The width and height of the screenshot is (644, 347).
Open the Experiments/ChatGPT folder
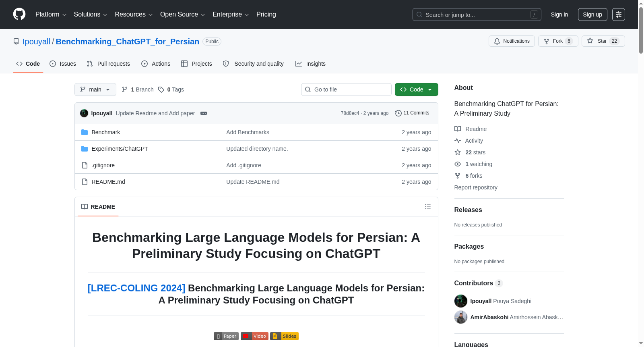click(x=120, y=149)
